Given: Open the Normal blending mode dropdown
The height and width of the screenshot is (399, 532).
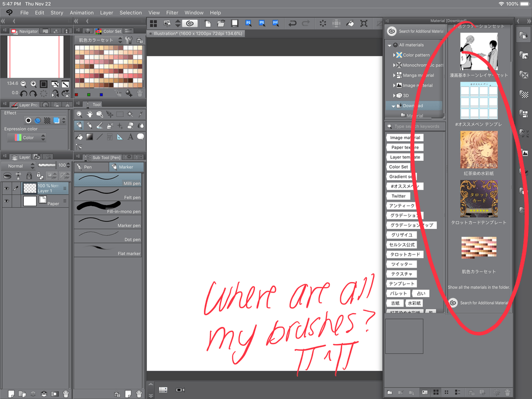Looking at the screenshot, I should [20, 166].
